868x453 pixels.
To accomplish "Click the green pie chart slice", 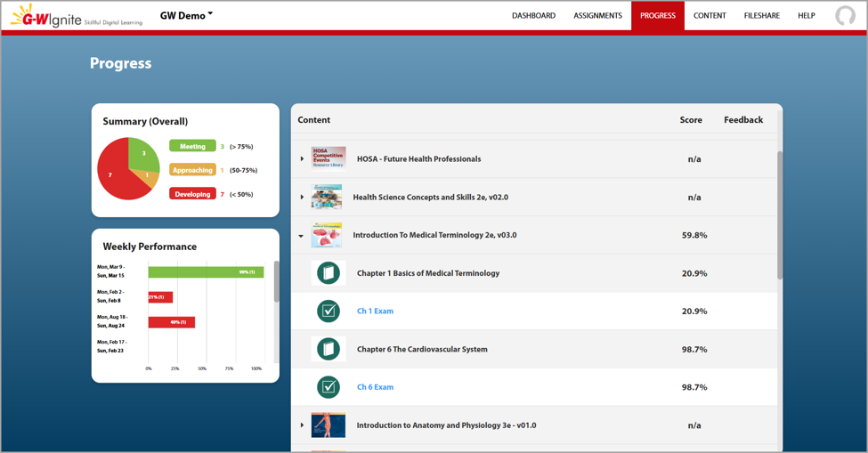I will [142, 154].
